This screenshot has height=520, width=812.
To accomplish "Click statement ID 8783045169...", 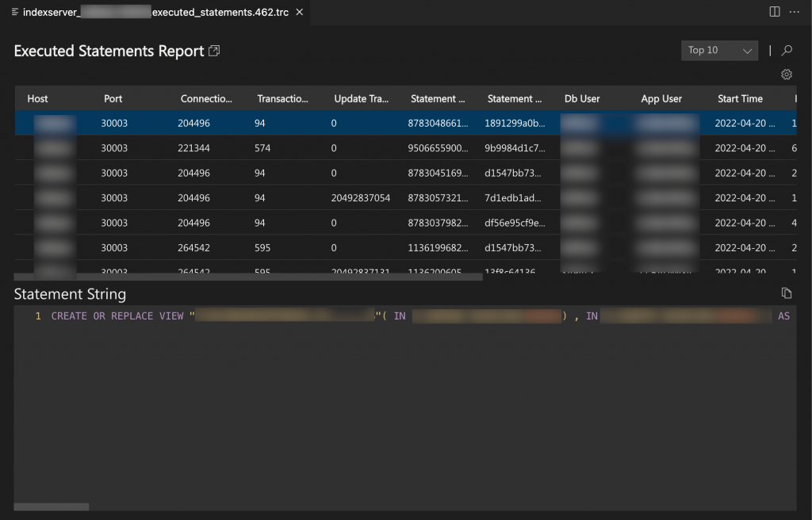I will [x=438, y=173].
